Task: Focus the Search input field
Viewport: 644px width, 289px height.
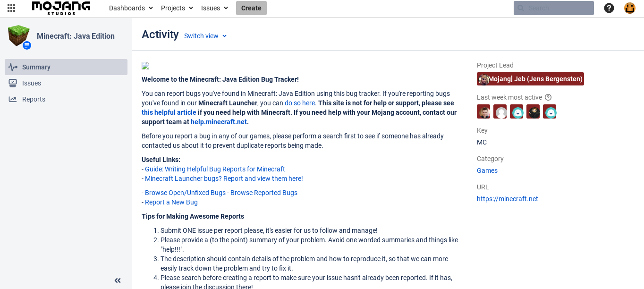Action: coord(557,8)
